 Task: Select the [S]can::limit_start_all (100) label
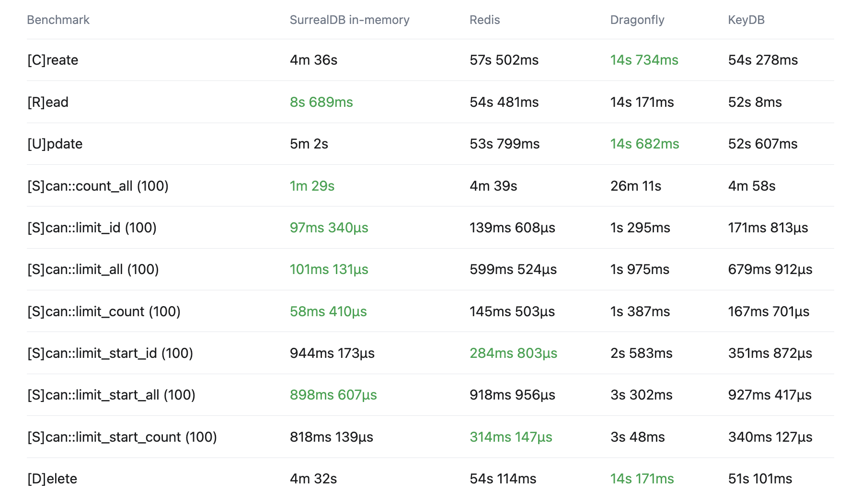click(x=111, y=395)
